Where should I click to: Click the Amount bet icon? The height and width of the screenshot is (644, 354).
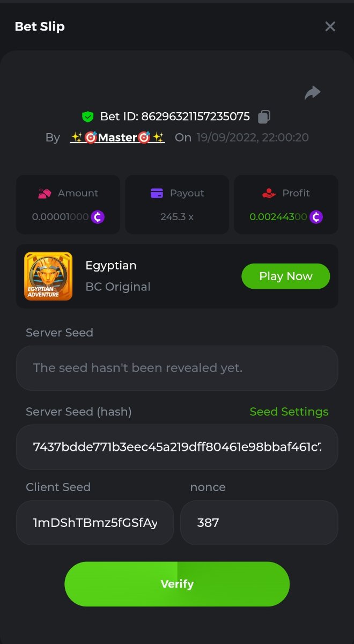(x=45, y=193)
